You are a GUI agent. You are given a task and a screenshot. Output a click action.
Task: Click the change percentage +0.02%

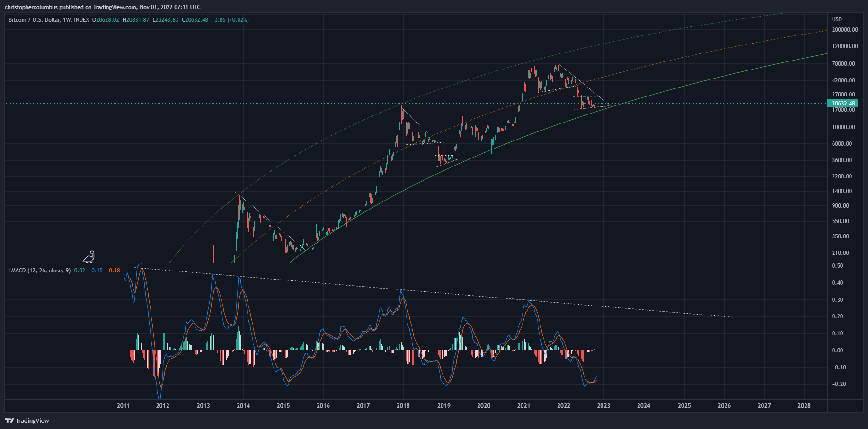pyautogui.click(x=239, y=20)
